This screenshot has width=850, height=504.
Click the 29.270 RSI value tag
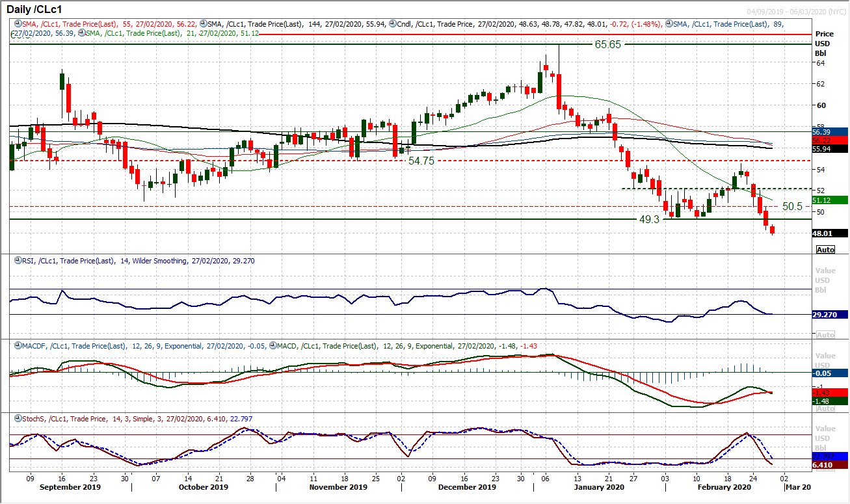[x=830, y=314]
